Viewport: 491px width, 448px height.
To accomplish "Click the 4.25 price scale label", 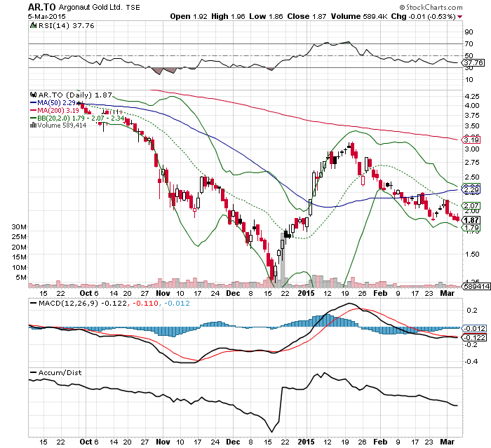I will [x=472, y=97].
